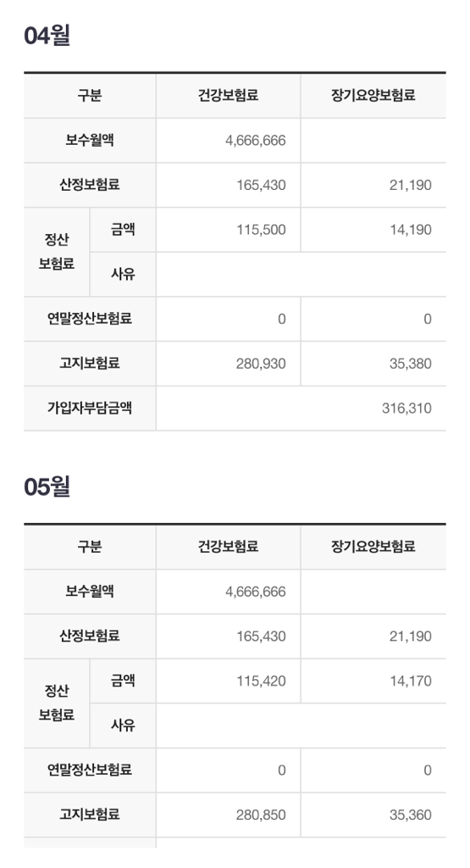470x868 pixels.
Task: Select 건강보험료 column header in 04월 table
Action: [x=229, y=95]
